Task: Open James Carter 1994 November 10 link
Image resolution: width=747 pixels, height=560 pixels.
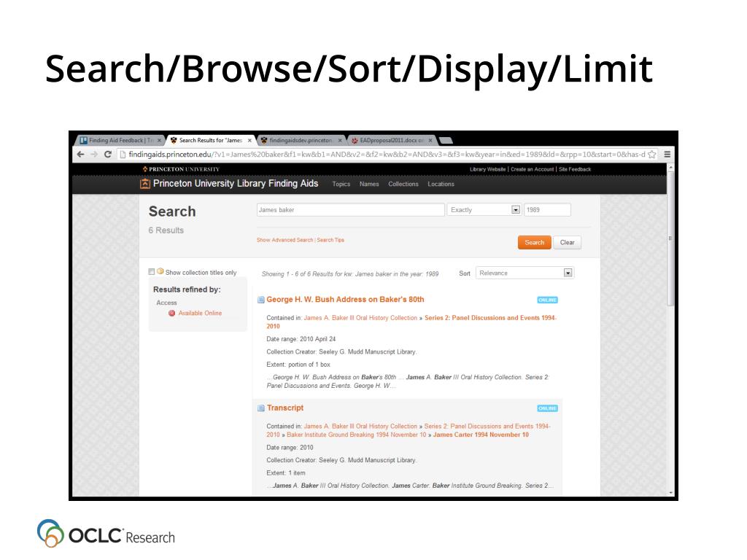Action: [481, 435]
